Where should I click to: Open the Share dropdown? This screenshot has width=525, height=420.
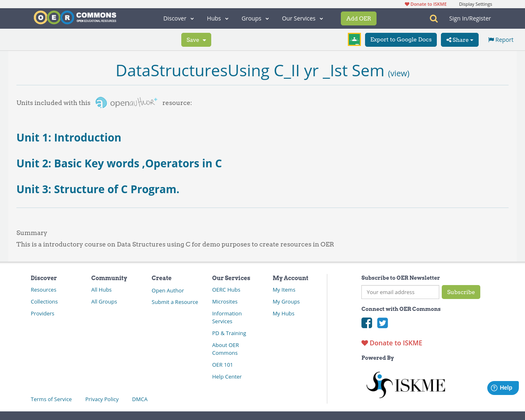pos(460,40)
